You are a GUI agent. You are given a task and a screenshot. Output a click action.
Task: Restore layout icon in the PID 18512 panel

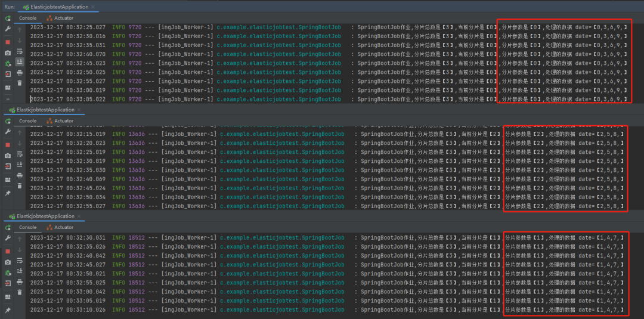tap(8, 297)
